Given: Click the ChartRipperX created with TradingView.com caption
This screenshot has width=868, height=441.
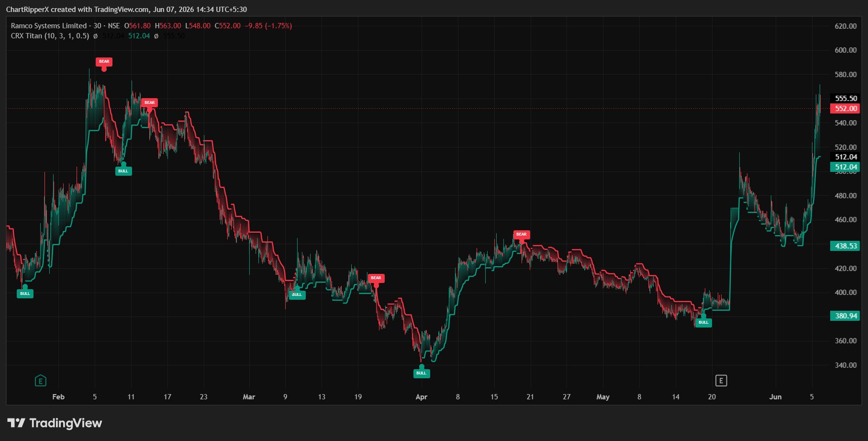Looking at the screenshot, I should [x=126, y=10].
